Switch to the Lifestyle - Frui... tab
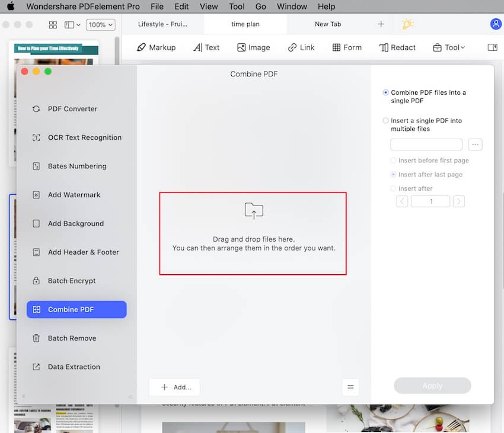Image resolution: width=504 pixels, height=433 pixels. [162, 24]
